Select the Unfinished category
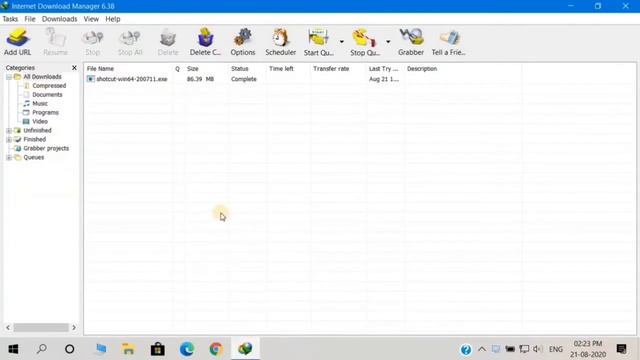 37,131
